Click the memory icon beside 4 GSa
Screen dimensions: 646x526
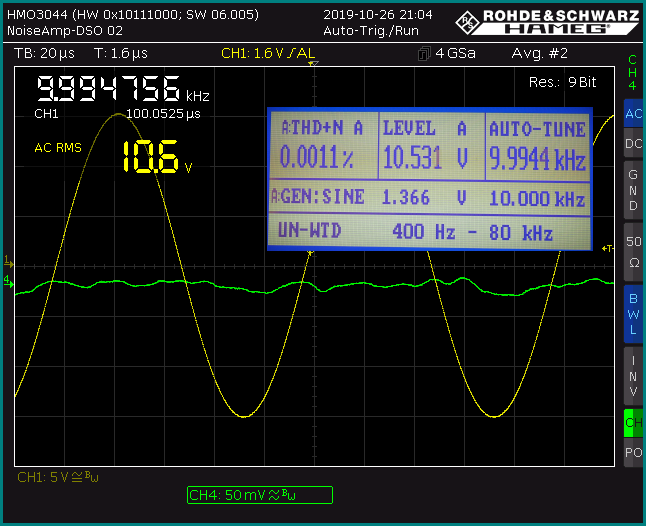pyautogui.click(x=424, y=54)
